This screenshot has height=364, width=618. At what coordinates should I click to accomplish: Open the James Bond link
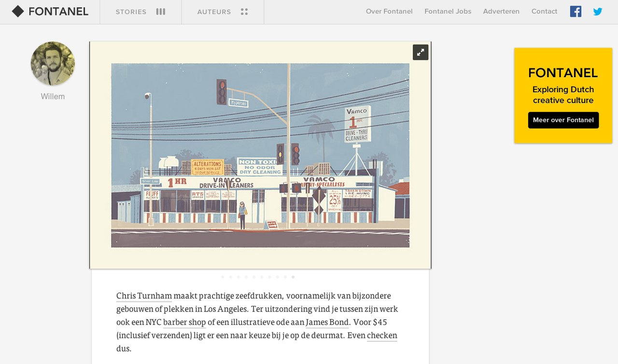click(327, 322)
